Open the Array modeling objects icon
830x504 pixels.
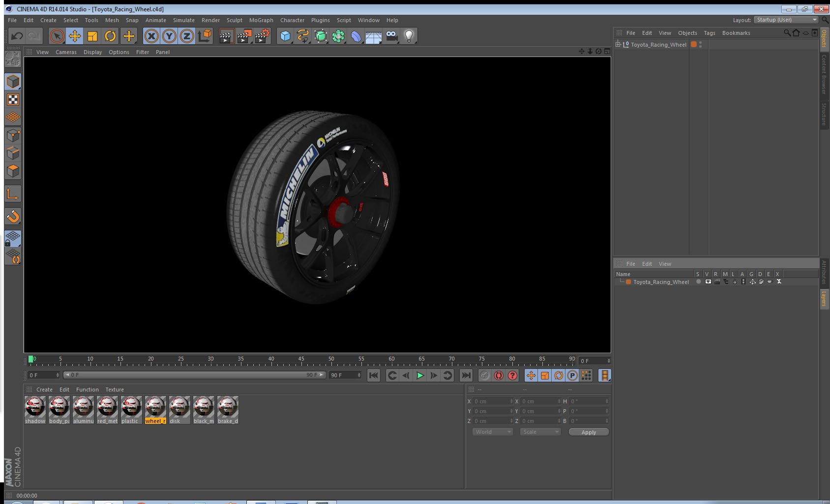point(338,36)
